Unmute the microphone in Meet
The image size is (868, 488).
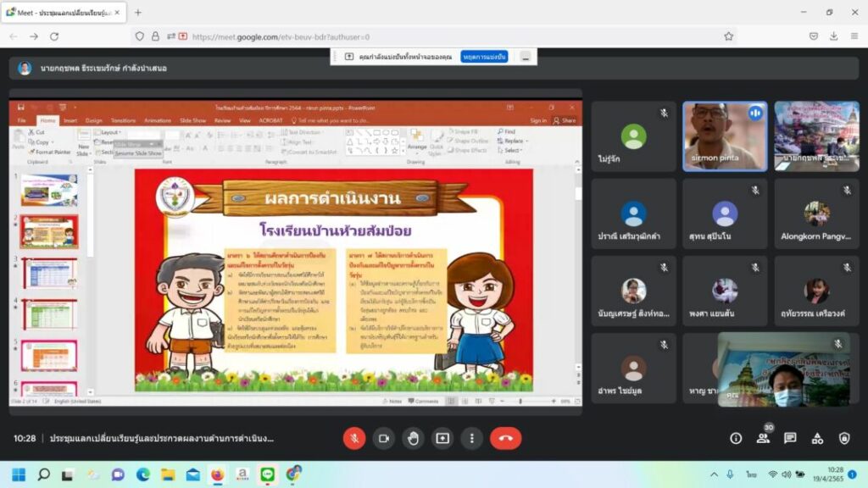[354, 438]
